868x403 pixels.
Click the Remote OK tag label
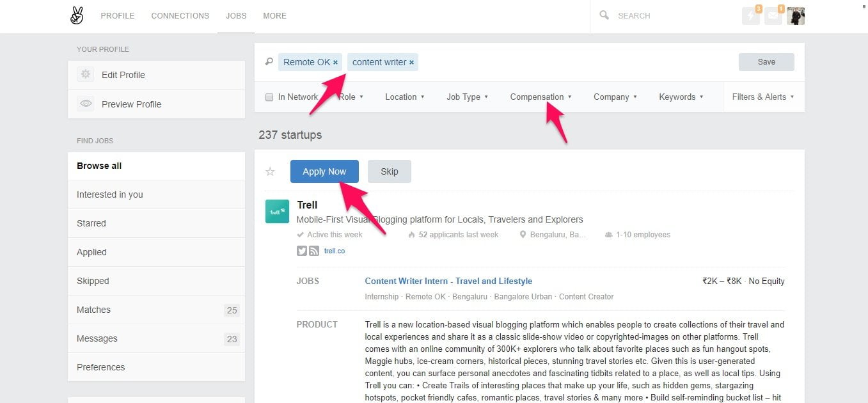click(x=306, y=62)
